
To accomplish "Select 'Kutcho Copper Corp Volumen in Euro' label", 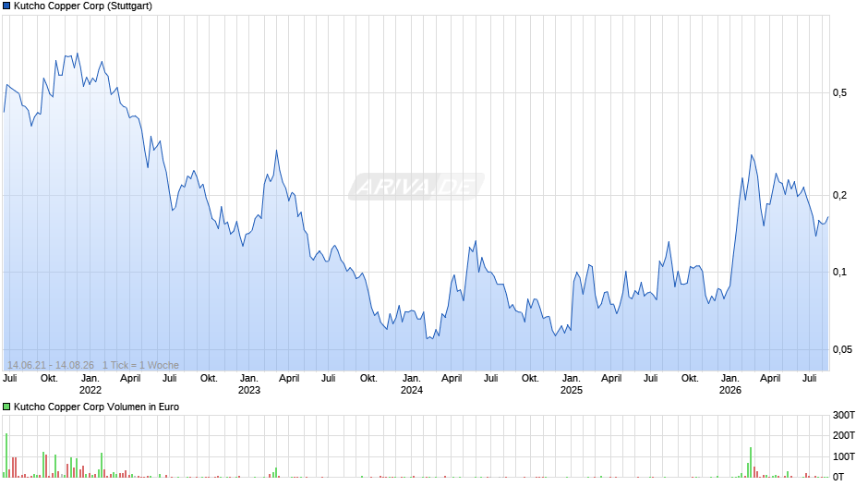I will (x=96, y=407).
